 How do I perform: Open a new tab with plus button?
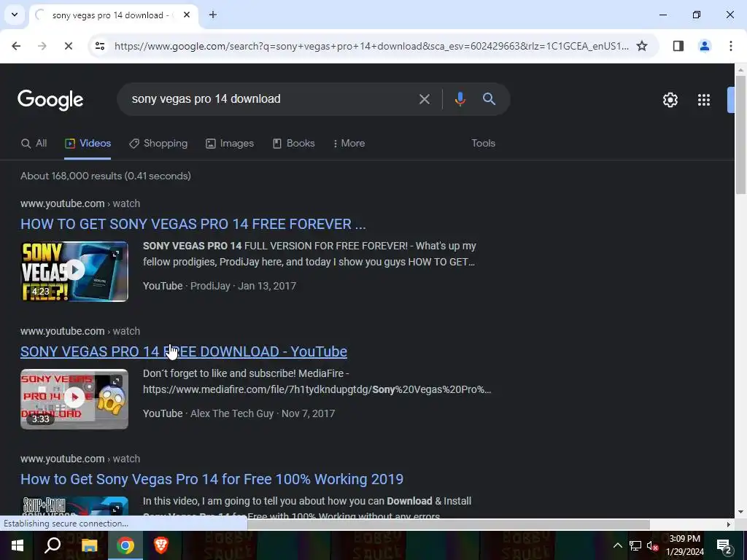point(213,15)
